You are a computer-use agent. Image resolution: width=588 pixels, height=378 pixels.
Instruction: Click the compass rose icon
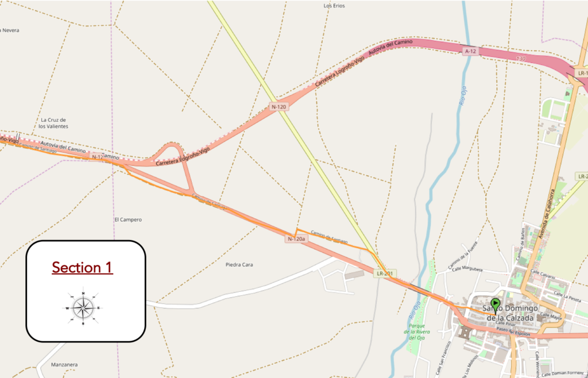(83, 308)
